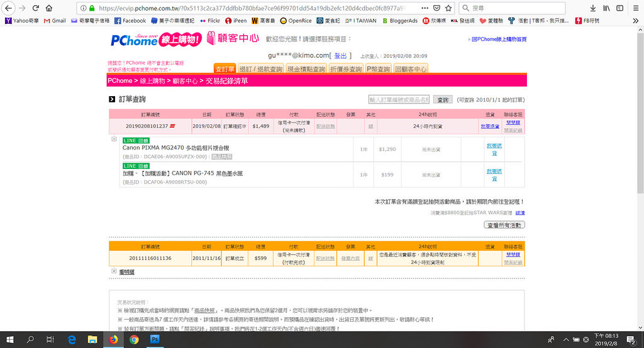
Task: Click the order number search input
Action: 399,99
